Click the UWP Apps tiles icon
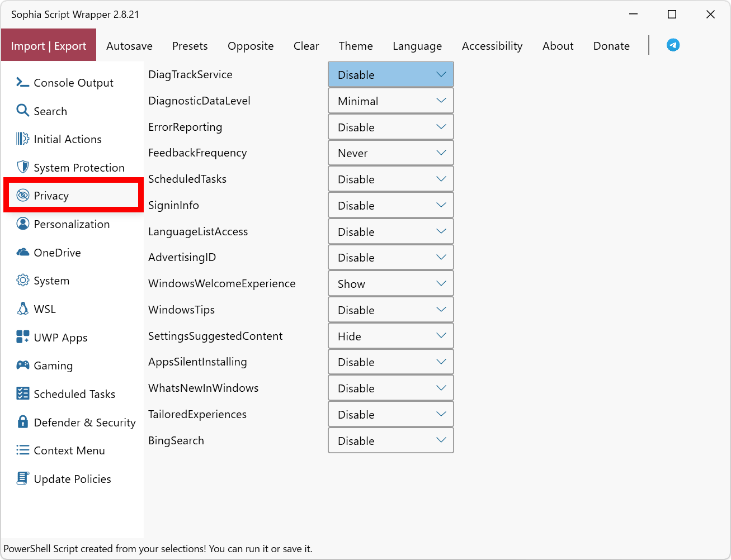 tap(22, 337)
